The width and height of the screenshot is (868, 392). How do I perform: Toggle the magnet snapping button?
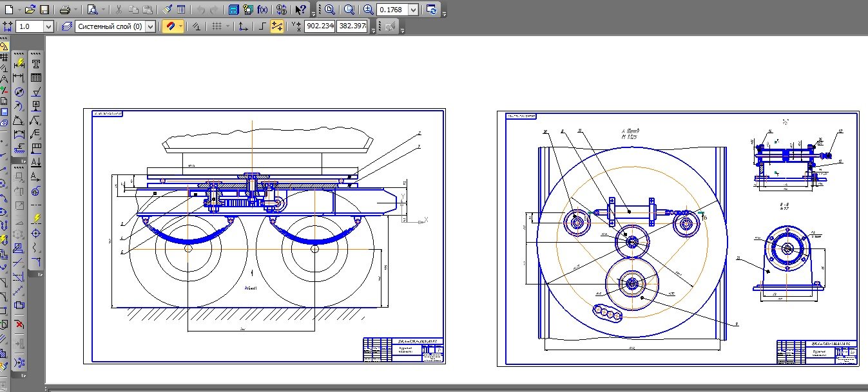point(170,26)
